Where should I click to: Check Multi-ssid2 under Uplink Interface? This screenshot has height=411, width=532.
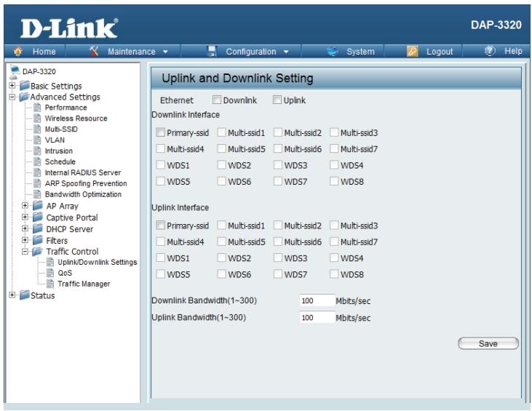tap(278, 226)
